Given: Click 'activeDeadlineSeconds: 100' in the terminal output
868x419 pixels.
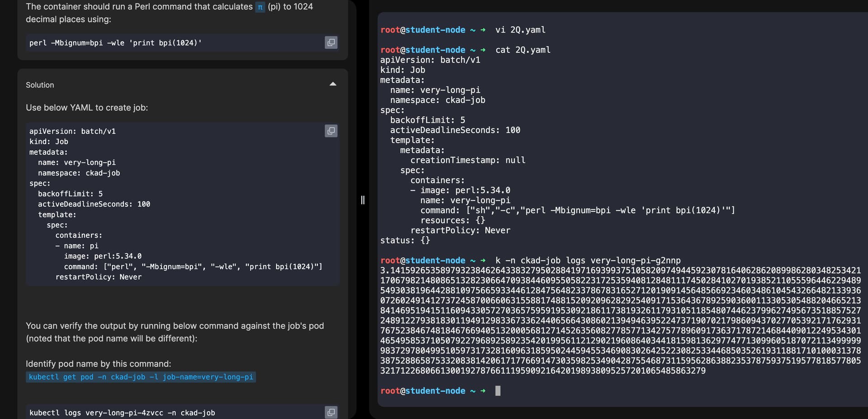Looking at the screenshot, I should click(x=455, y=130).
